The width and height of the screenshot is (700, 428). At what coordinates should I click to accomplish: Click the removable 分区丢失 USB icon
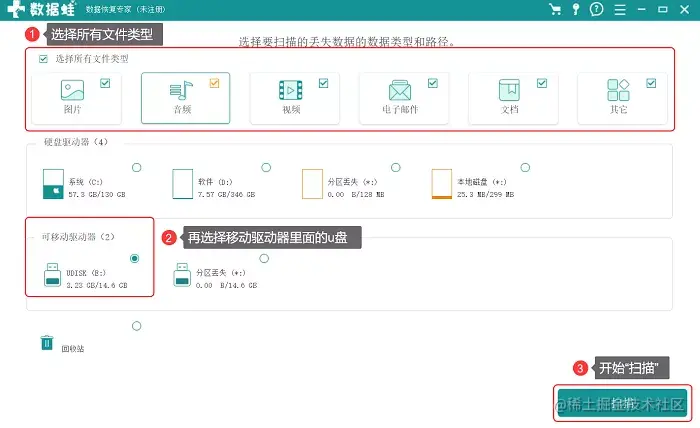pos(182,275)
